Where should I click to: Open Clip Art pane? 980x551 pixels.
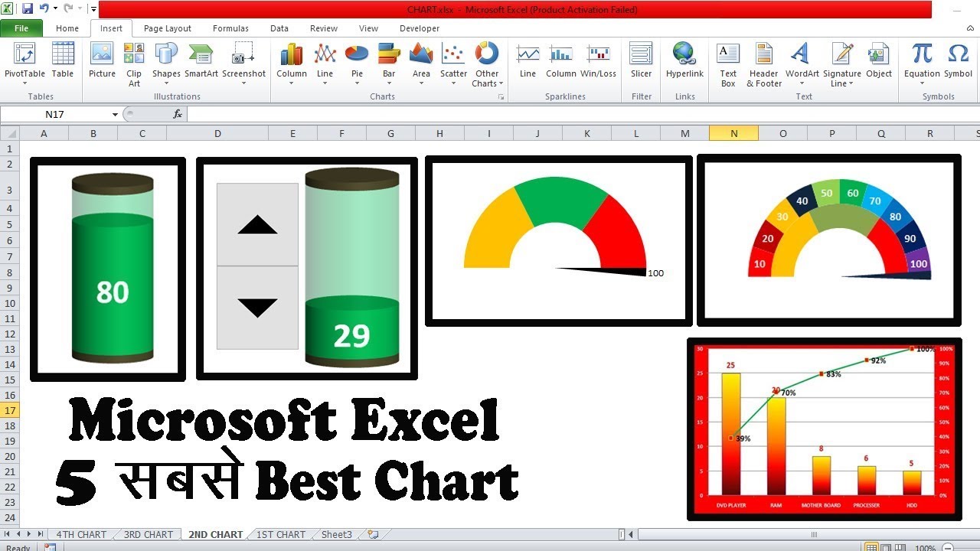134,64
